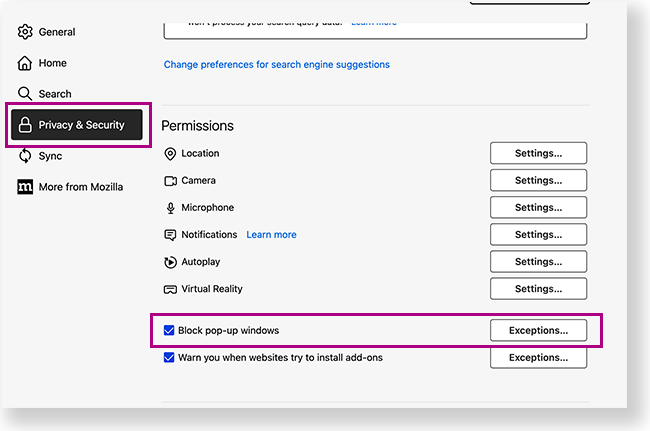The image size is (650, 431).
Task: Click the Camera permission icon
Action: (170, 181)
